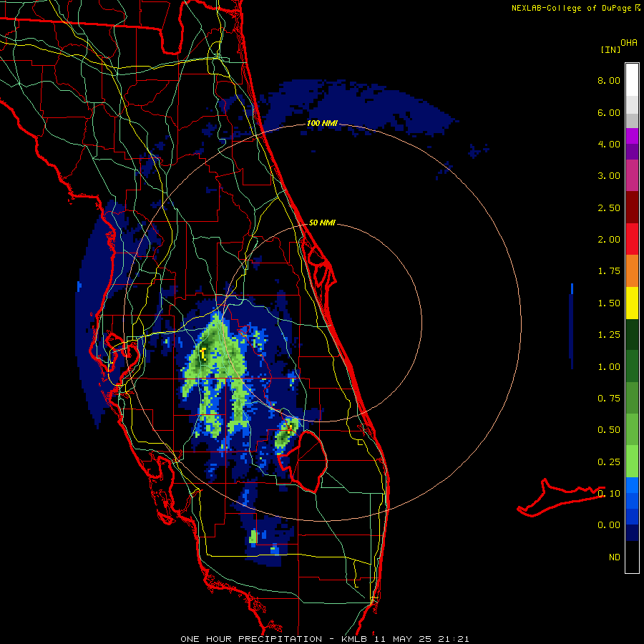Click the 8.00 legend value

point(609,80)
